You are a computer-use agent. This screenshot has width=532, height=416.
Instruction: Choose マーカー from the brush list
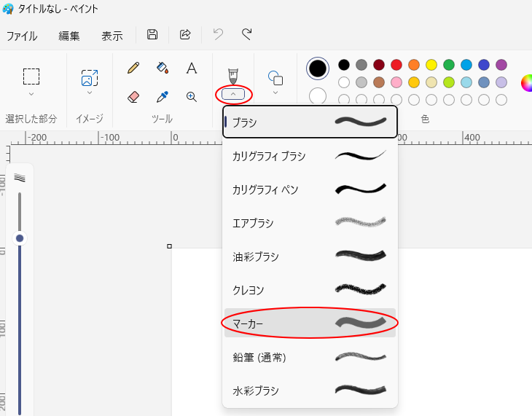point(310,323)
